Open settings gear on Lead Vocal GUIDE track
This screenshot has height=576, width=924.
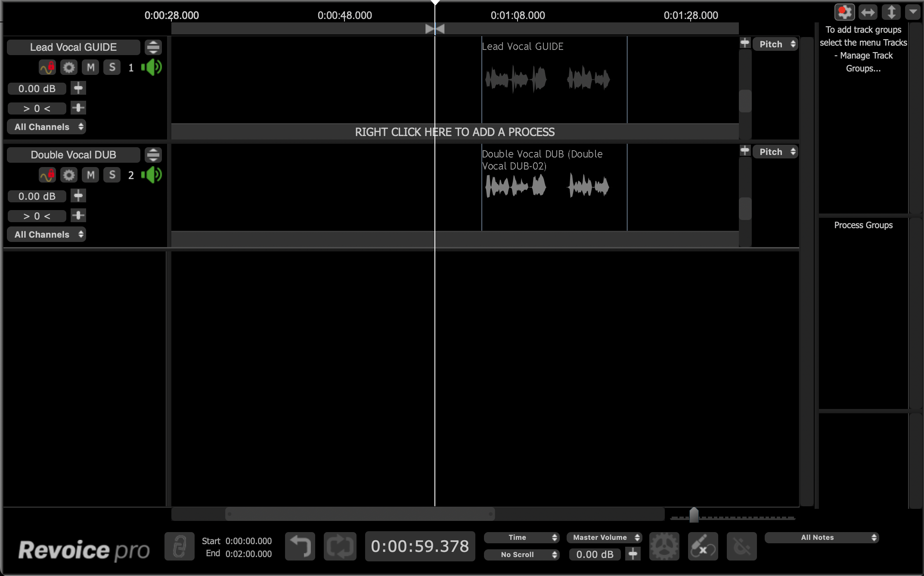(x=68, y=67)
